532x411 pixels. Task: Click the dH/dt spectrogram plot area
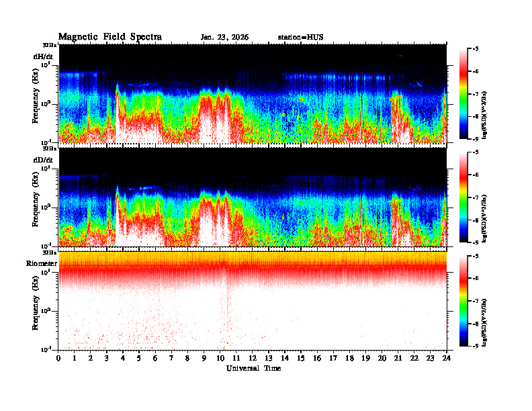pyautogui.click(x=253, y=93)
